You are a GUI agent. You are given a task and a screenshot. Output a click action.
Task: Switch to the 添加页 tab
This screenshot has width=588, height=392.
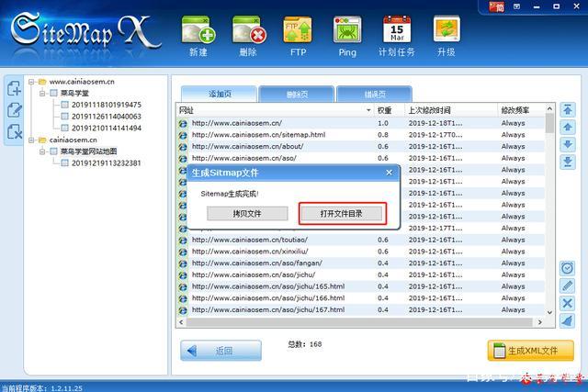220,94
